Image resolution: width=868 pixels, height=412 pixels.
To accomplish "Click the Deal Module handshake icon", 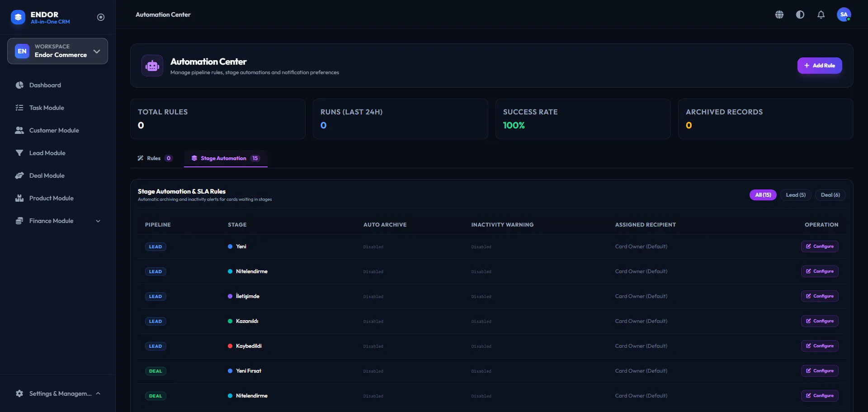I will coord(19,175).
